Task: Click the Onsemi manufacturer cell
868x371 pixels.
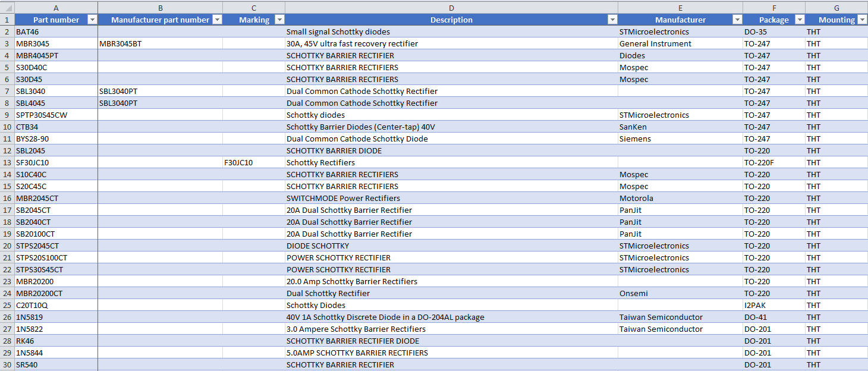Action: [x=681, y=293]
